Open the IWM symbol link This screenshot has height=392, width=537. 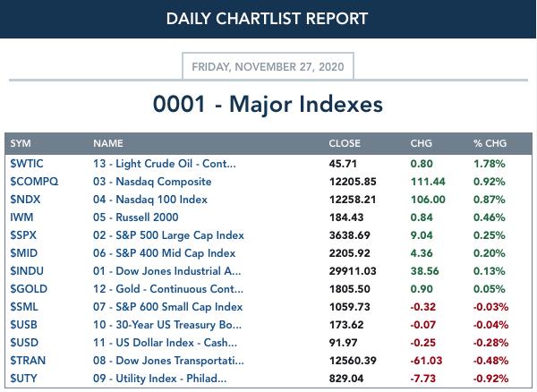[21, 217]
